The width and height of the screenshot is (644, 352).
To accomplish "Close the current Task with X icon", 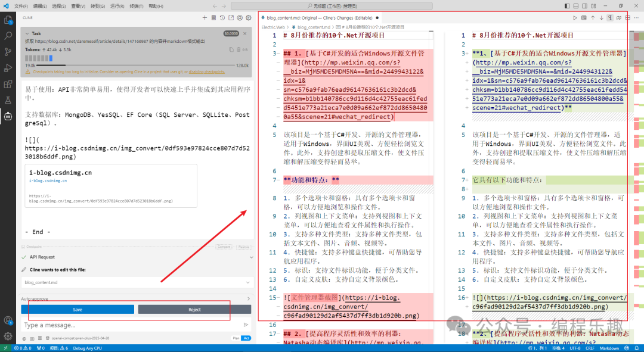I will pos(245,33).
